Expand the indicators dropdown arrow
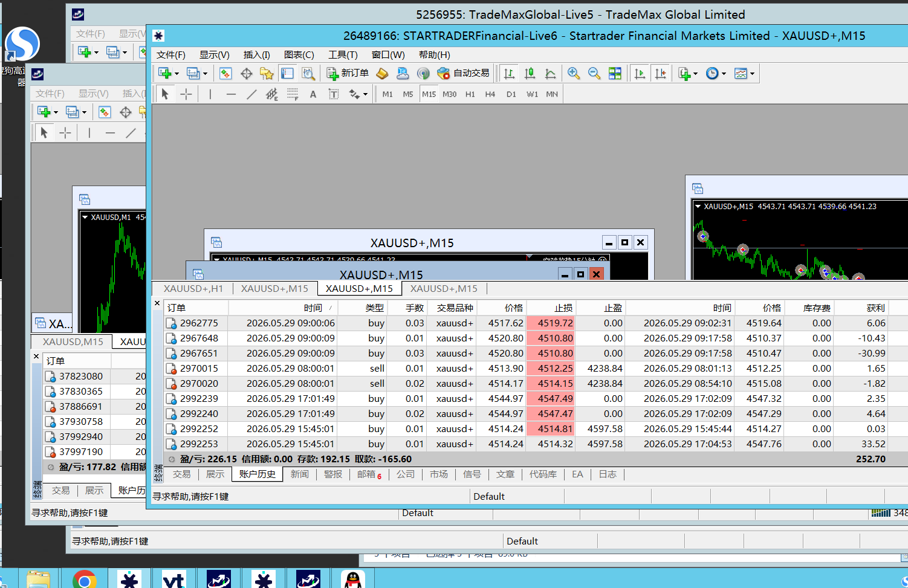 pyautogui.click(x=695, y=74)
